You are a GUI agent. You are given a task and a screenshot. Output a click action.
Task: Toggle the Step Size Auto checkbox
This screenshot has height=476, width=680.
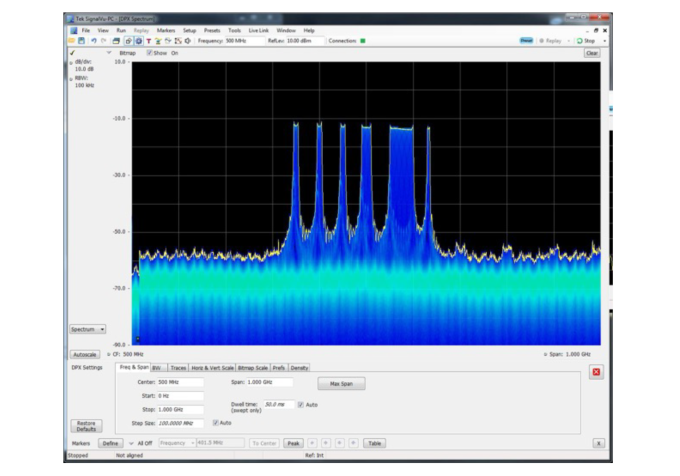click(x=215, y=422)
